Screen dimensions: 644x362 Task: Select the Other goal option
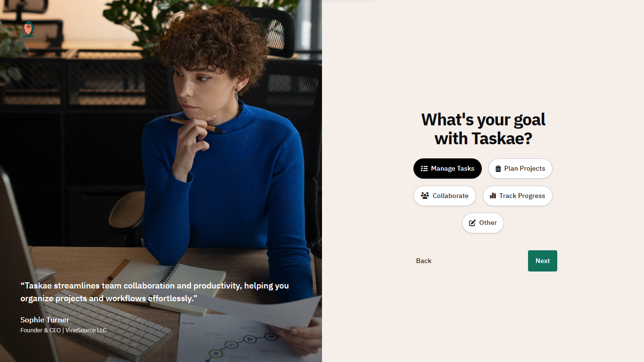(483, 223)
